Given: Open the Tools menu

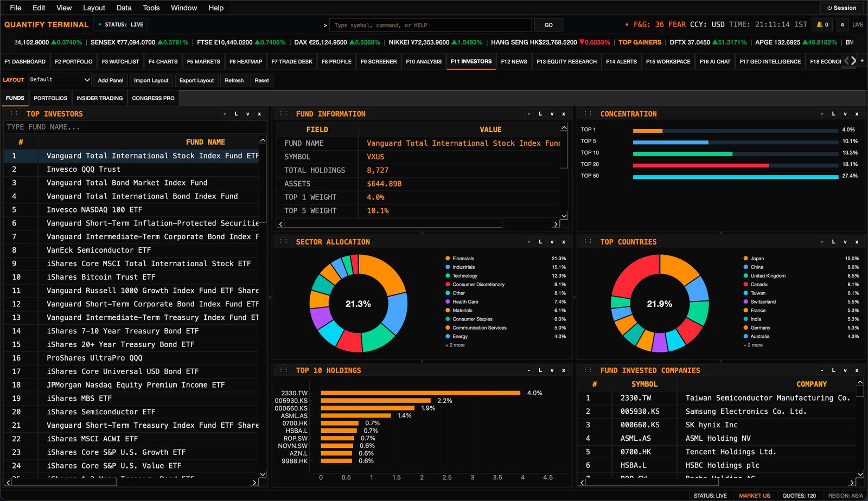Looking at the screenshot, I should click(151, 8).
